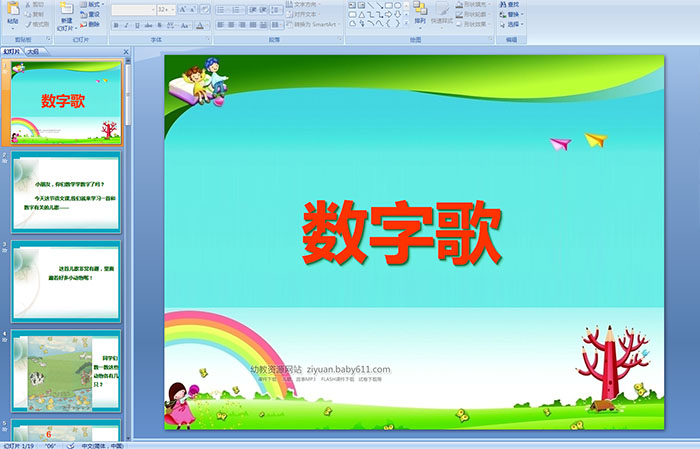Image resolution: width=700 pixels, height=449 pixels.
Task: Select the slide 4 thumbnail with meadow image
Action: click(x=66, y=370)
